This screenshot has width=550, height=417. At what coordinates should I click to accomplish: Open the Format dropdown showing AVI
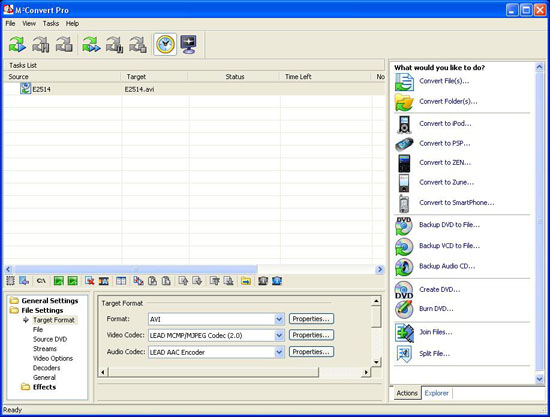click(279, 319)
